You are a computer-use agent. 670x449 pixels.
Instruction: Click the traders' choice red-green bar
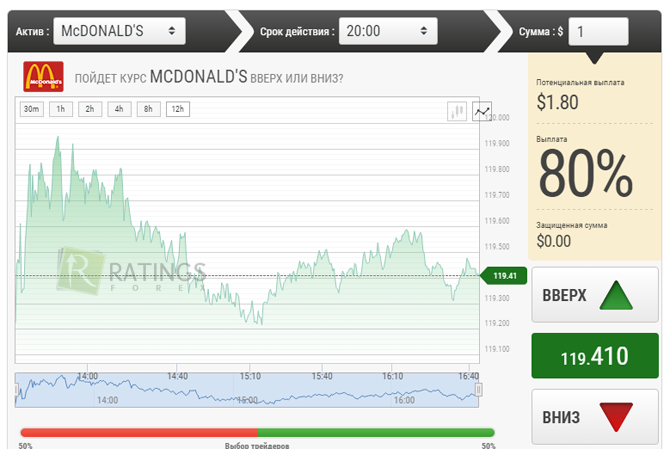(257, 433)
